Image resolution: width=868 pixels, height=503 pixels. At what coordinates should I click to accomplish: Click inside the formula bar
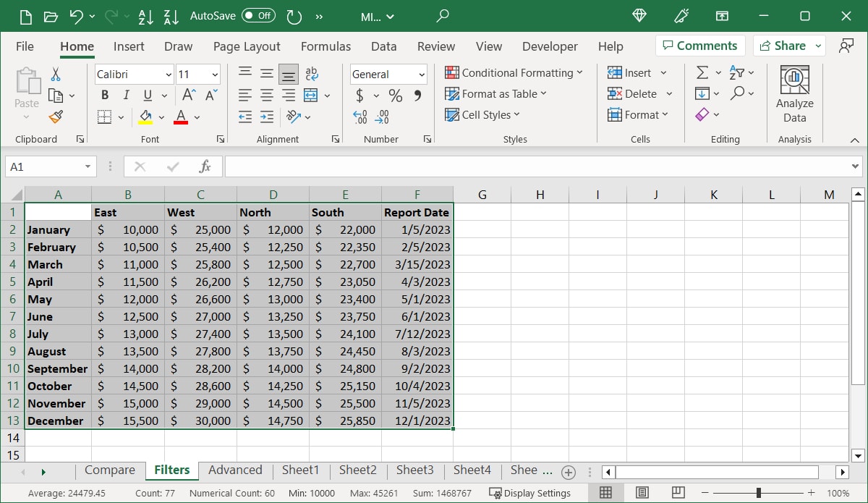pyautogui.click(x=506, y=166)
